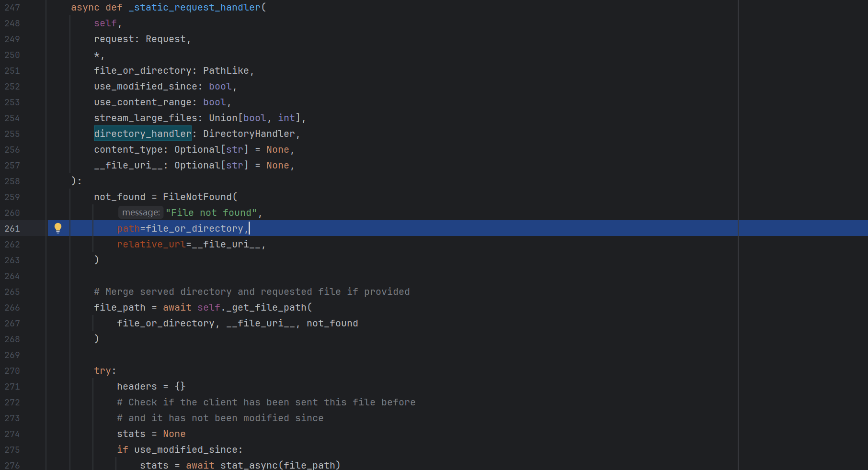Click relative_url keyword argument

point(151,244)
